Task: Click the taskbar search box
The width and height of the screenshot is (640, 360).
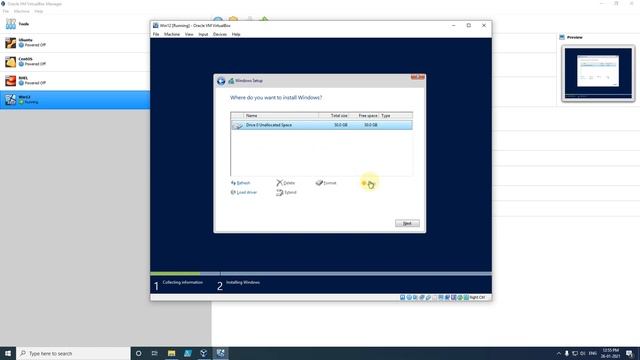Action: (73, 353)
